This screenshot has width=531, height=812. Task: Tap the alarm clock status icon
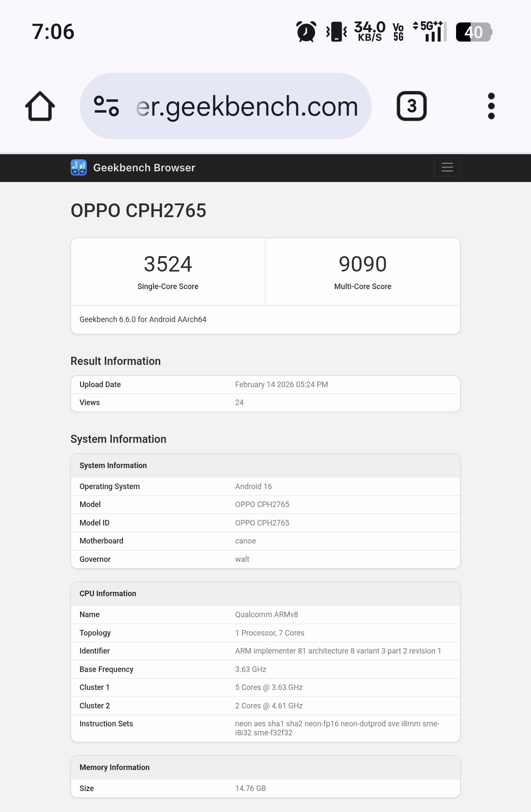pyautogui.click(x=306, y=32)
